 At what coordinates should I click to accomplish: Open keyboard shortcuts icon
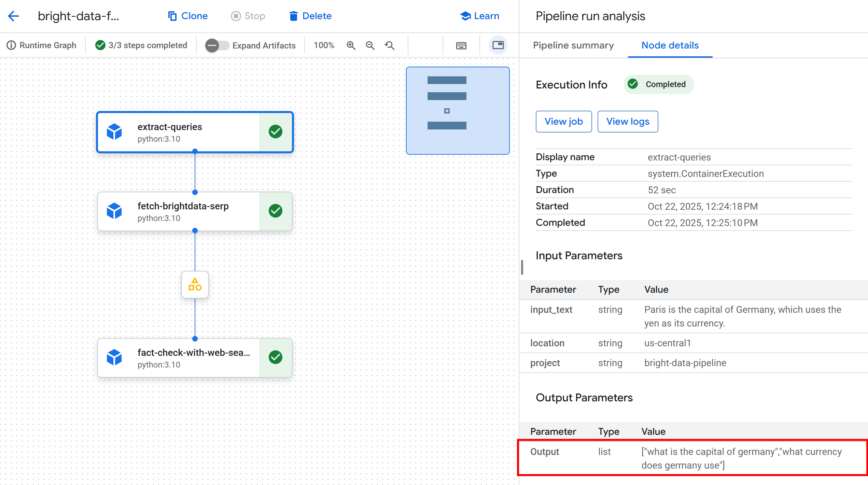coord(461,45)
